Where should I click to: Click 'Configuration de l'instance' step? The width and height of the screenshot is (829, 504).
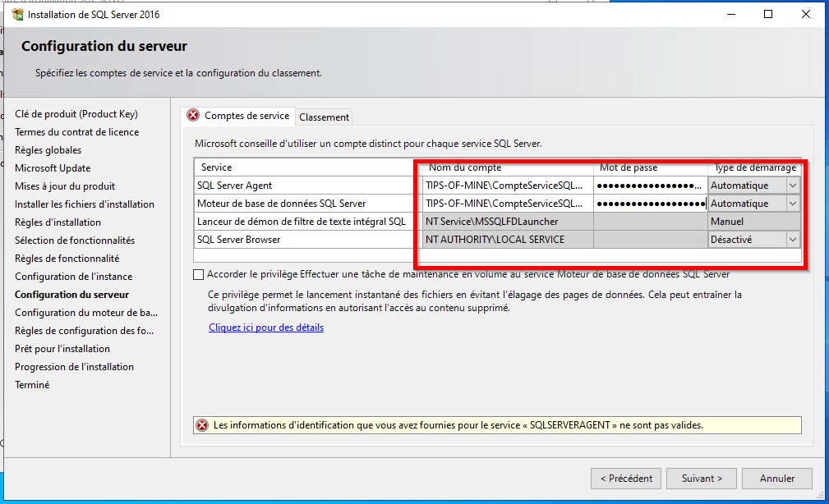click(73, 277)
